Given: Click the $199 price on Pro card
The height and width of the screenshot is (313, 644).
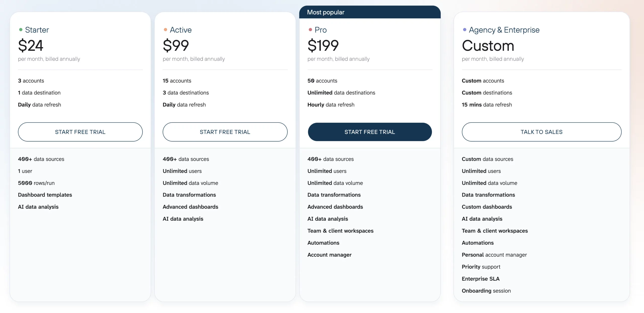Looking at the screenshot, I should point(323,46).
